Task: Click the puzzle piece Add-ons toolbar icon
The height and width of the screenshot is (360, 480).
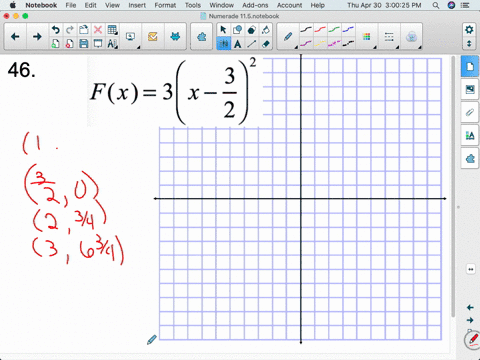Action: (x=201, y=37)
